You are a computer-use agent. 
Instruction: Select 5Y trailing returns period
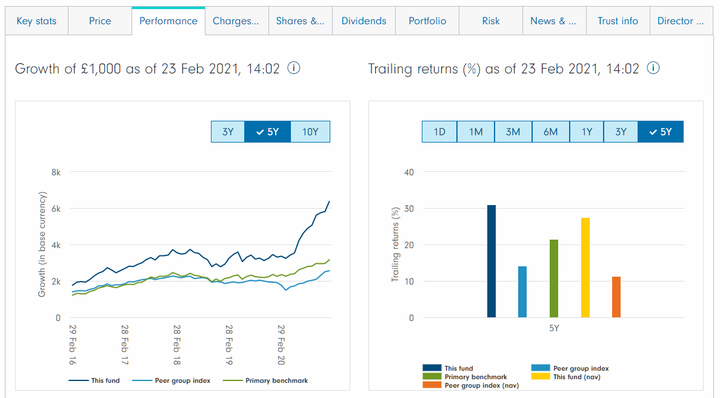(660, 132)
